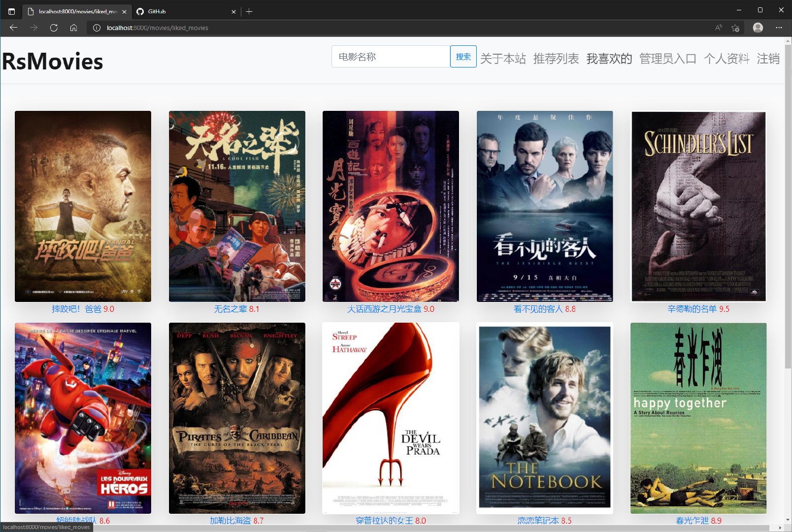Focus the 电影名称 search field
This screenshot has height=532, width=792.
pos(391,57)
